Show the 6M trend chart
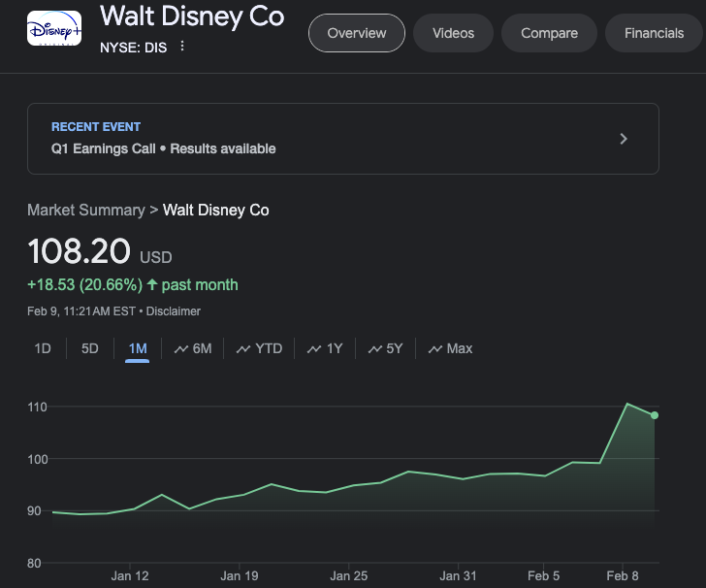This screenshot has width=706, height=588. point(193,348)
